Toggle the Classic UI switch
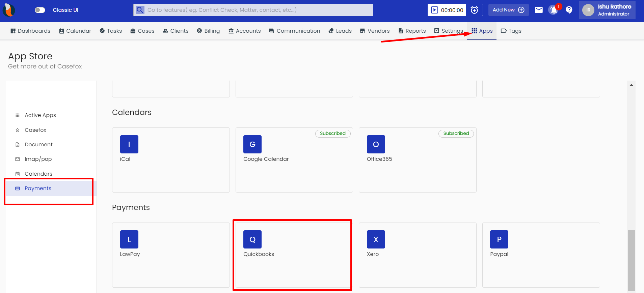This screenshot has height=293, width=644. pyautogui.click(x=40, y=10)
